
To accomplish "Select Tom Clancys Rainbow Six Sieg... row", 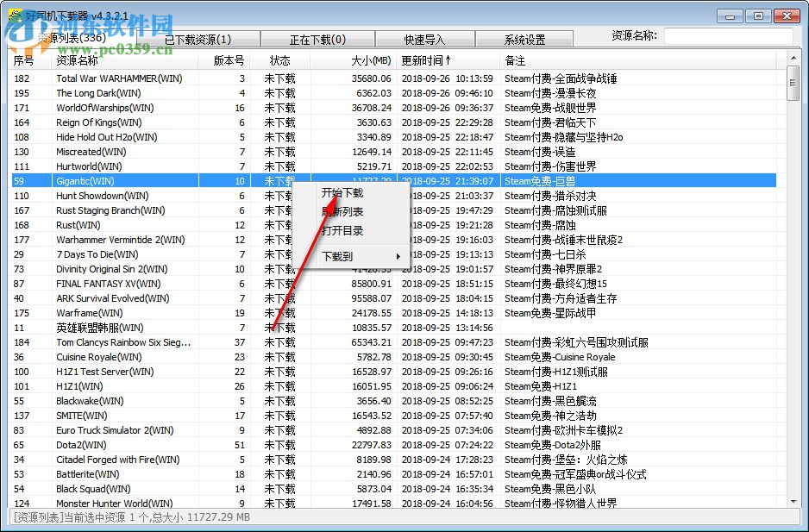I will [x=392, y=342].
